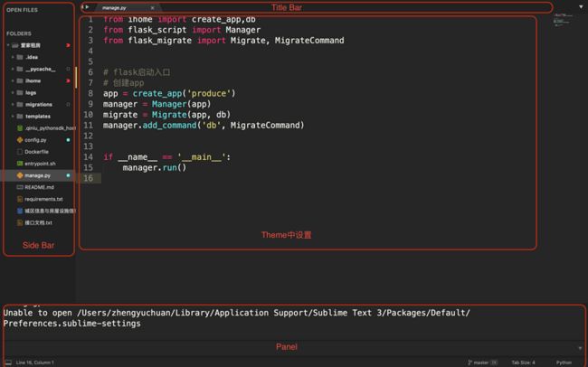Viewport: 588px width, 367px height.
Task: Click MigrateCommand on the flask_migrate import line
Action: click(309, 41)
